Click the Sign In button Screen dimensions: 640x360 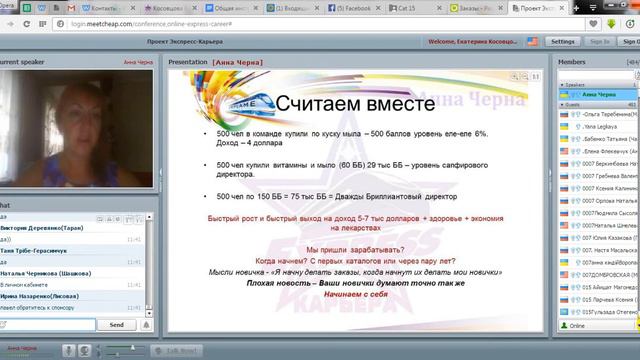tap(599, 42)
